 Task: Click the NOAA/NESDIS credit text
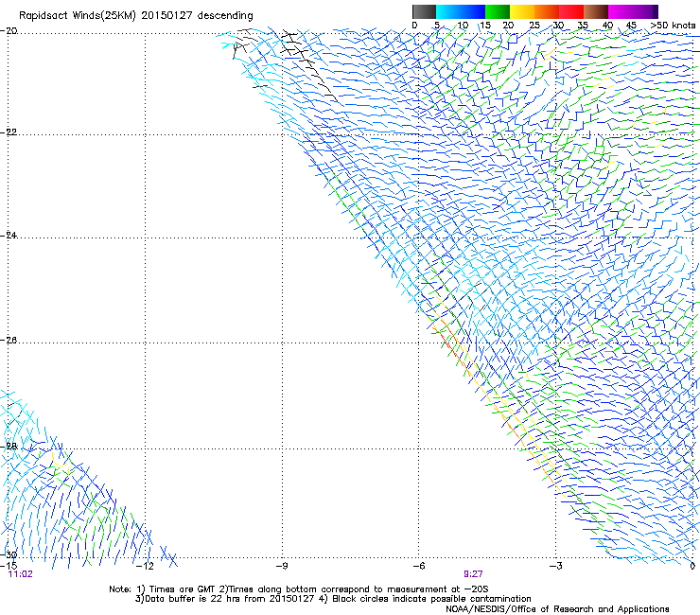point(557,609)
